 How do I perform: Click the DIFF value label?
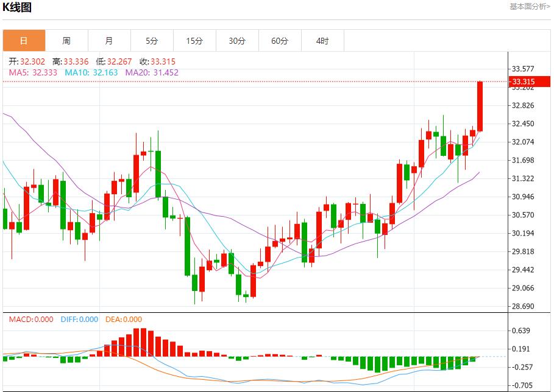pyautogui.click(x=79, y=320)
